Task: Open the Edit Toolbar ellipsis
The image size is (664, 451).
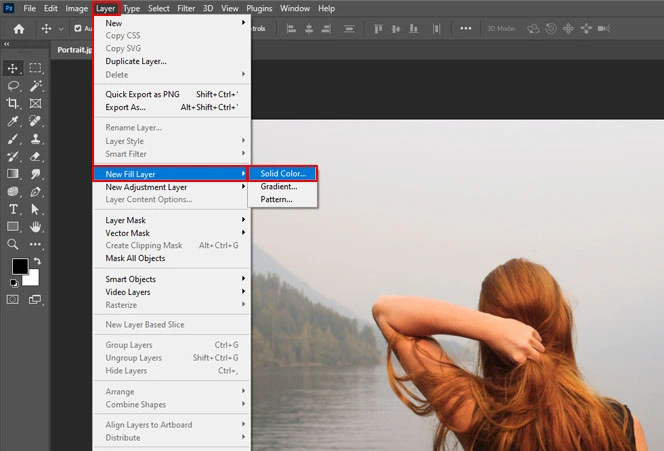Action: pyautogui.click(x=35, y=244)
